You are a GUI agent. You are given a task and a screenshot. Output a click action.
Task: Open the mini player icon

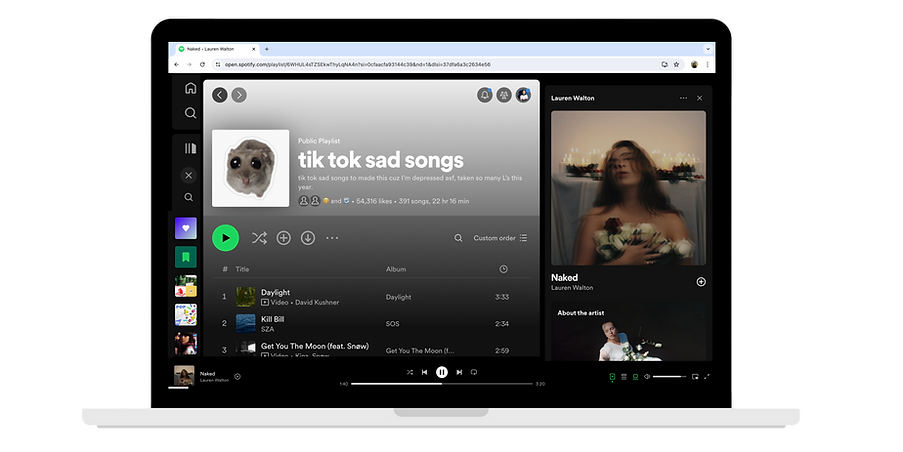[x=695, y=377]
